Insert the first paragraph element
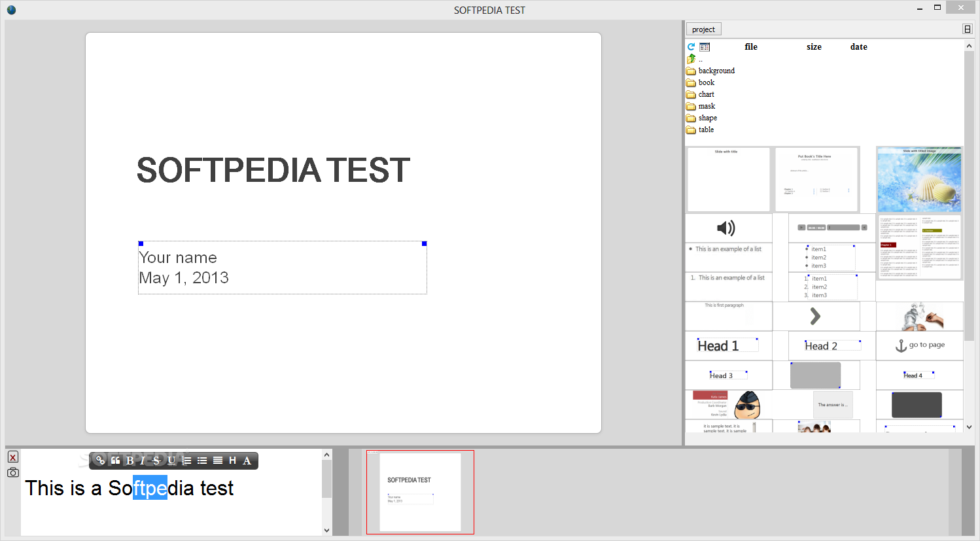Viewport: 980px width, 541px height. (728, 316)
